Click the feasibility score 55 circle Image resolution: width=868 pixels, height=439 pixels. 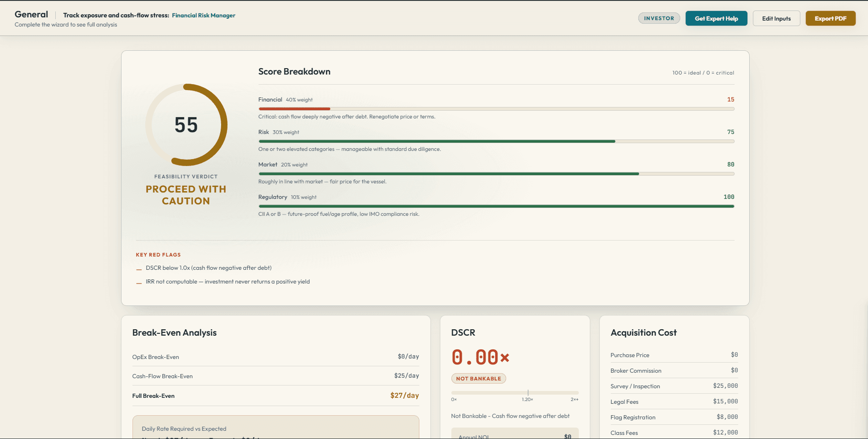pyautogui.click(x=186, y=125)
